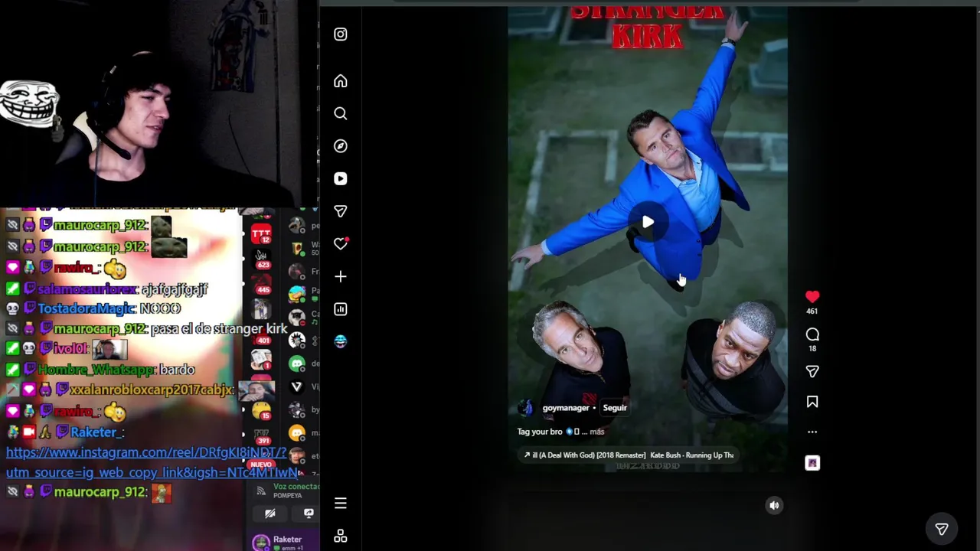Open Discord server with 401 badge
This screenshot has width=980, height=551.
[261, 334]
